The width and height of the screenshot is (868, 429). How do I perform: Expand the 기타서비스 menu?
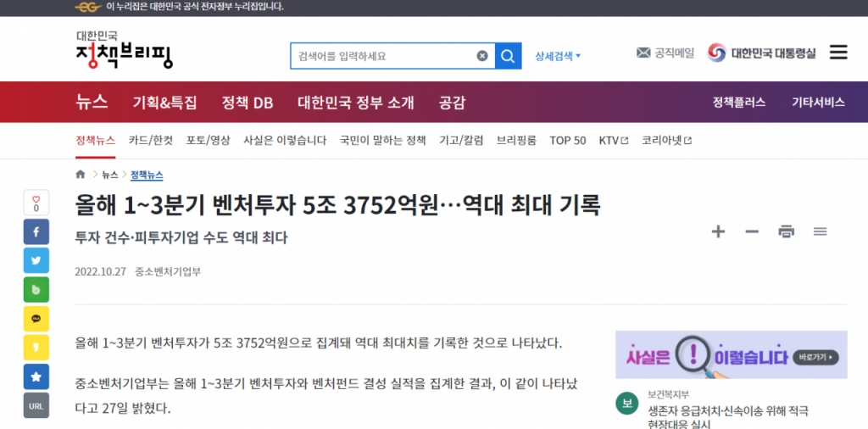(x=818, y=103)
